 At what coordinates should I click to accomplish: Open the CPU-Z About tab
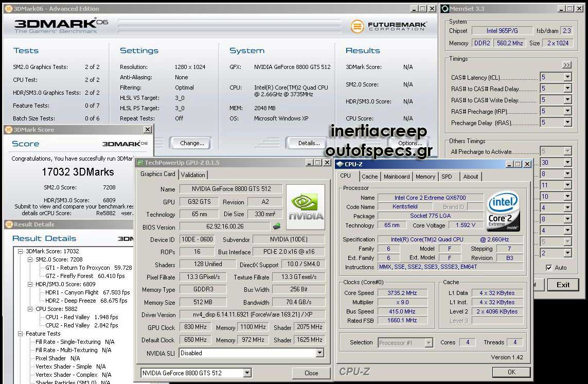471,177
